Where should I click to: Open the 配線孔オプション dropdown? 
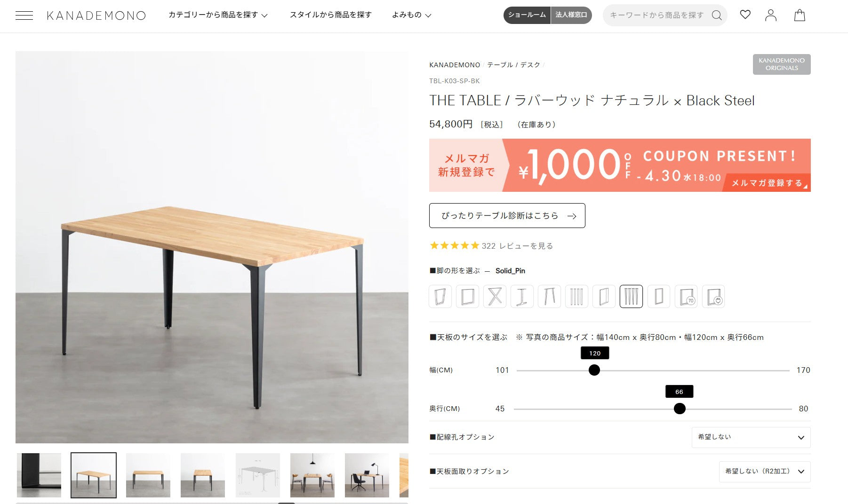pyautogui.click(x=751, y=437)
